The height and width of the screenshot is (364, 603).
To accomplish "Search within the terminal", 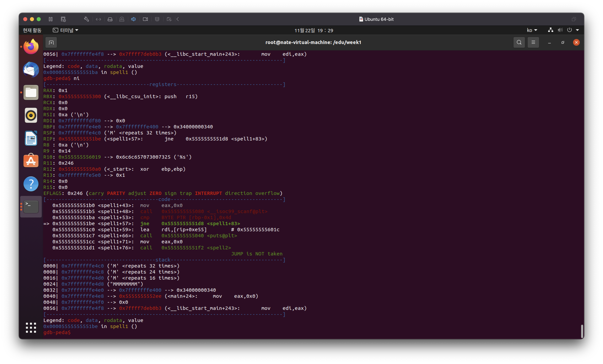I will (x=519, y=43).
